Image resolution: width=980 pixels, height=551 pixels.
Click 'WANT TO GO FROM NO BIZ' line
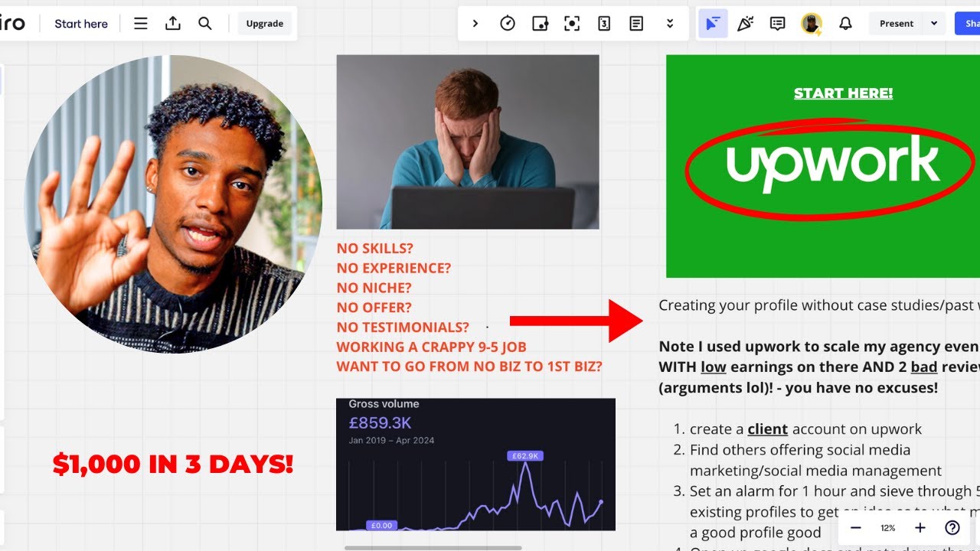(x=469, y=367)
